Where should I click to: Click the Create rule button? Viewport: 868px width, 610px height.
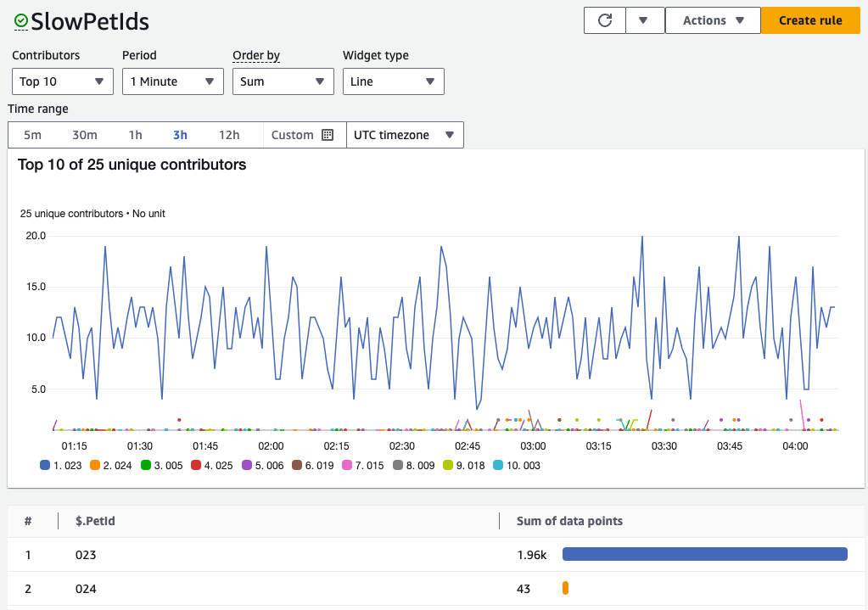[x=810, y=20]
